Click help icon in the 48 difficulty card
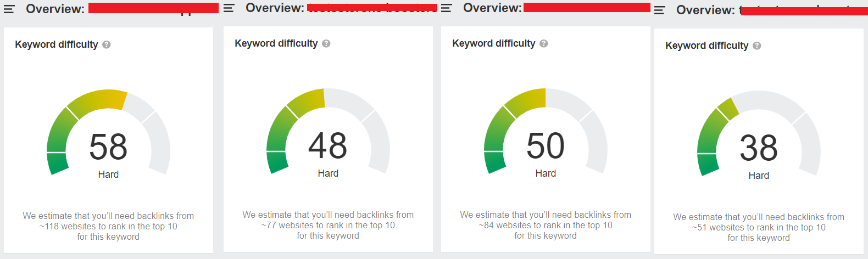Screen dimensions: 868x259 pyautogui.click(x=326, y=43)
